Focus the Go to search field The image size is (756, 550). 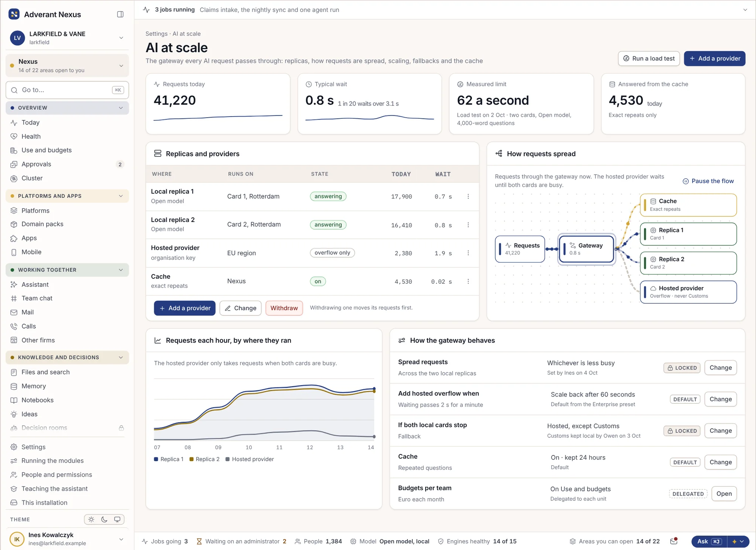(x=67, y=90)
